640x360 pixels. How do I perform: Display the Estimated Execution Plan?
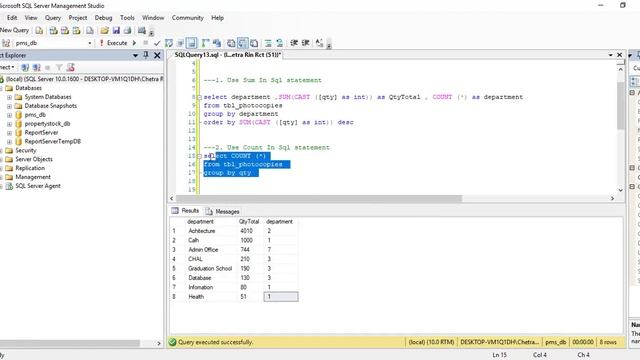[169, 43]
